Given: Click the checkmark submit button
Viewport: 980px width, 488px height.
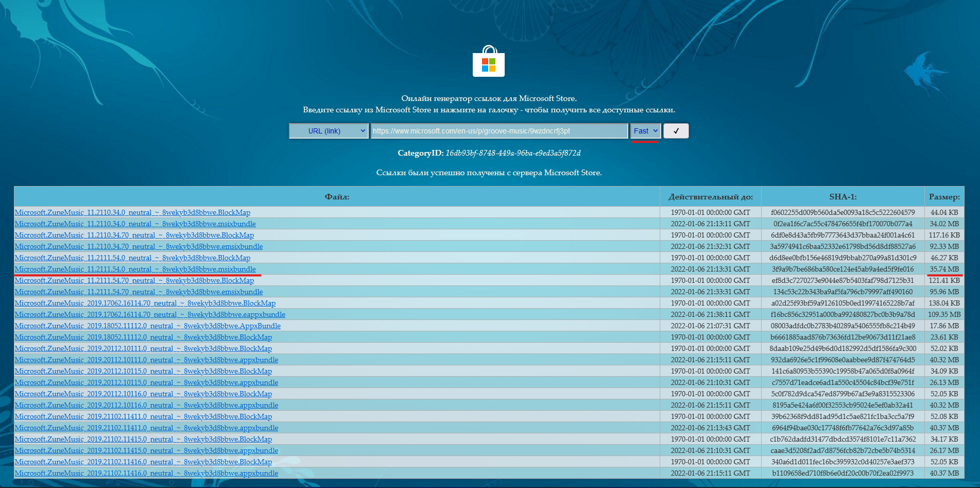Looking at the screenshot, I should click(x=676, y=131).
